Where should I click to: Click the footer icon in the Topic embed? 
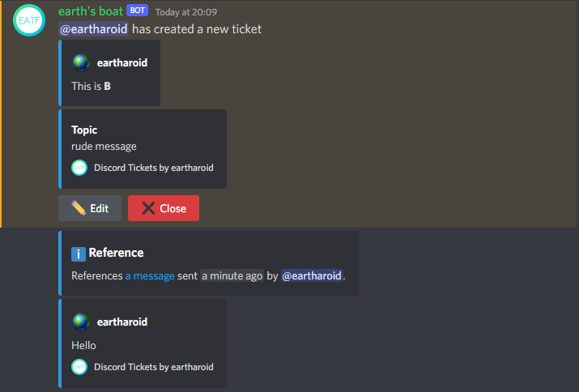(x=79, y=168)
